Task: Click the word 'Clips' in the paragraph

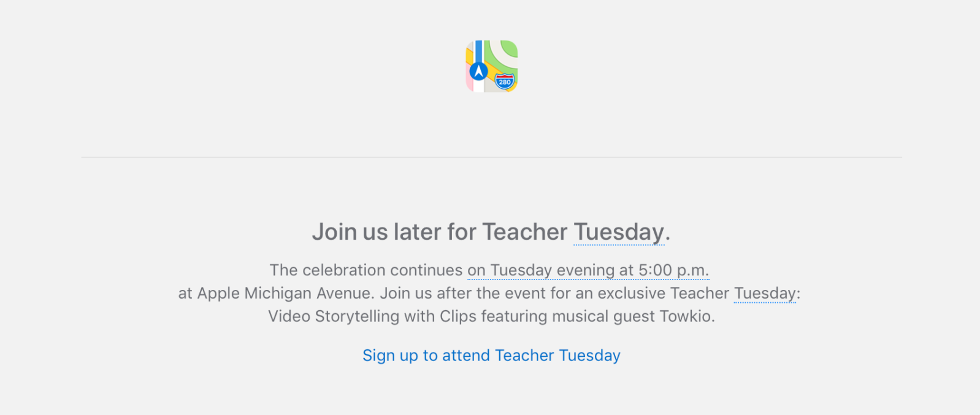Action: point(457,316)
